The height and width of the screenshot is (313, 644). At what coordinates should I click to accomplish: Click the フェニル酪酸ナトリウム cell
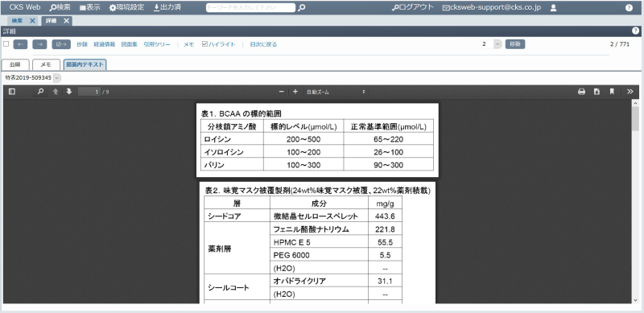point(319,229)
